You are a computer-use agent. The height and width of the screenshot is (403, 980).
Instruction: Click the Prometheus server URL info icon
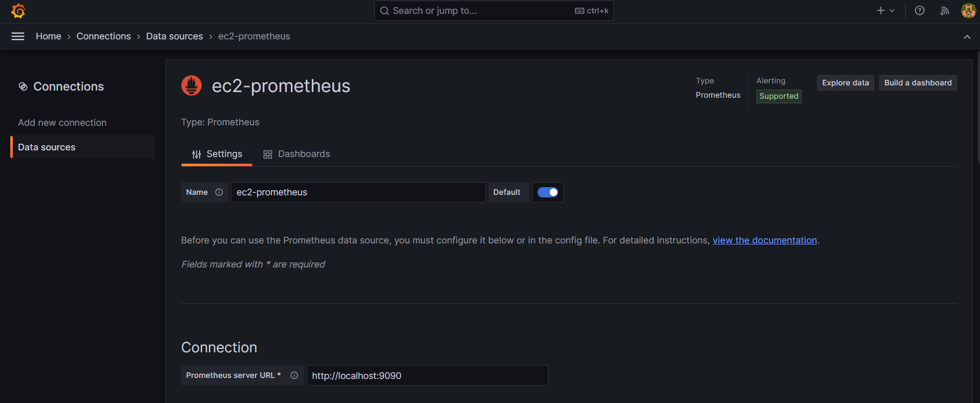294,375
